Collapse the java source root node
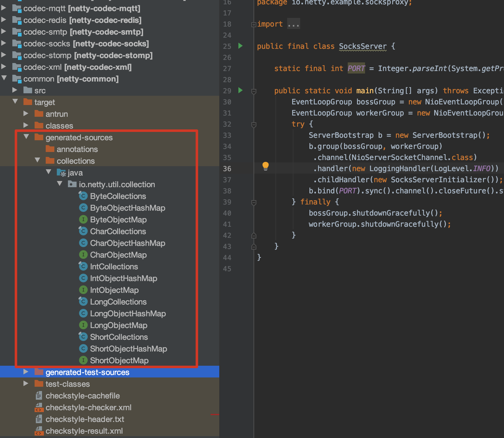The width and height of the screenshot is (504, 438). tap(48, 172)
